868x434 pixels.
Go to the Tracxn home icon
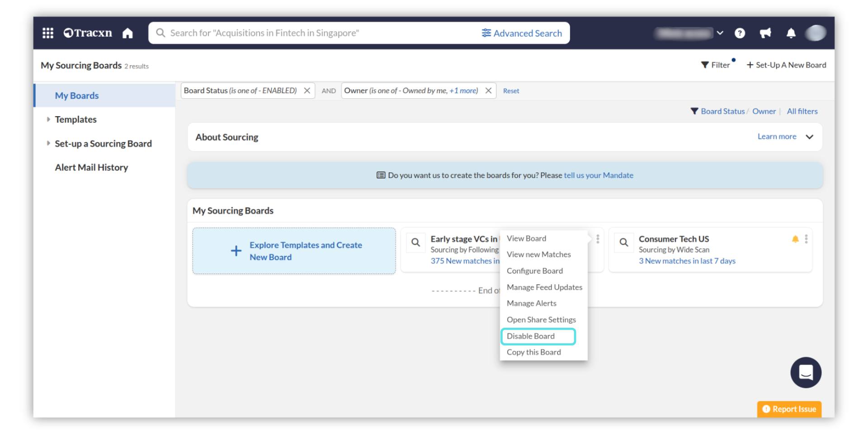[127, 33]
